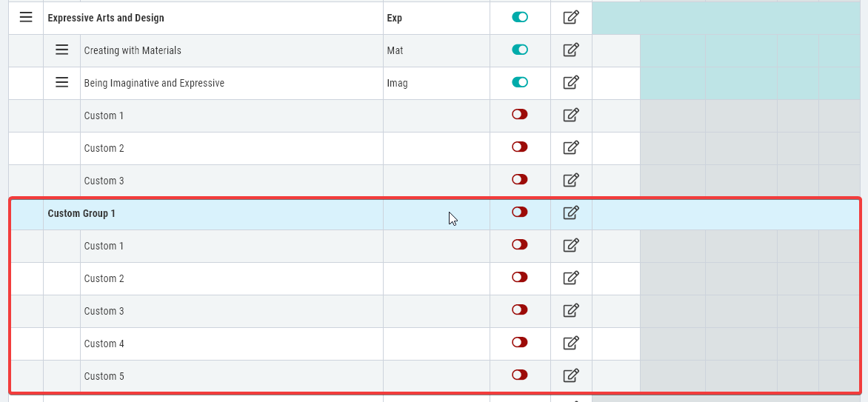
Task: Click edit icon for Custom Group 1
Action: [571, 212]
